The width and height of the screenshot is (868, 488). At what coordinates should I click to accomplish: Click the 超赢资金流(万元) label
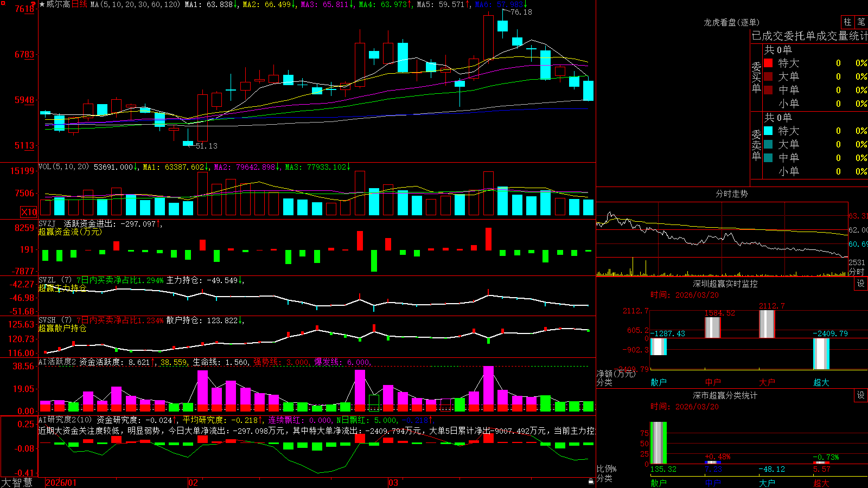[x=70, y=232]
